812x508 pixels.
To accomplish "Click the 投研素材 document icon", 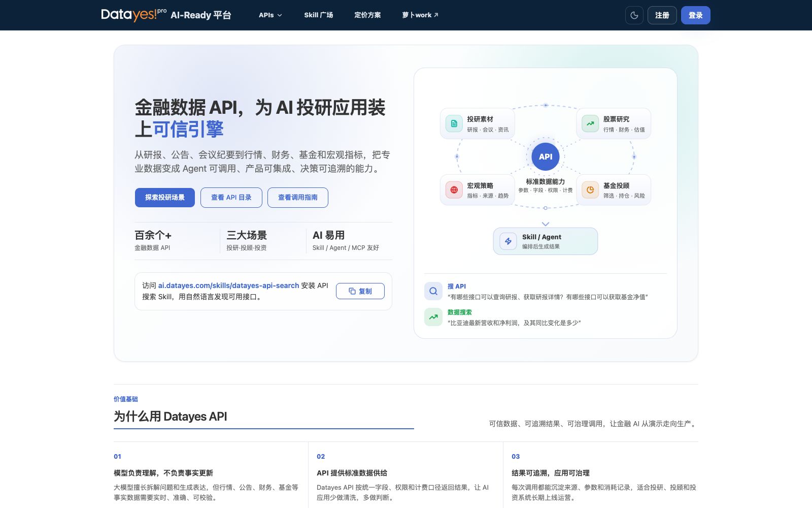I will point(454,123).
